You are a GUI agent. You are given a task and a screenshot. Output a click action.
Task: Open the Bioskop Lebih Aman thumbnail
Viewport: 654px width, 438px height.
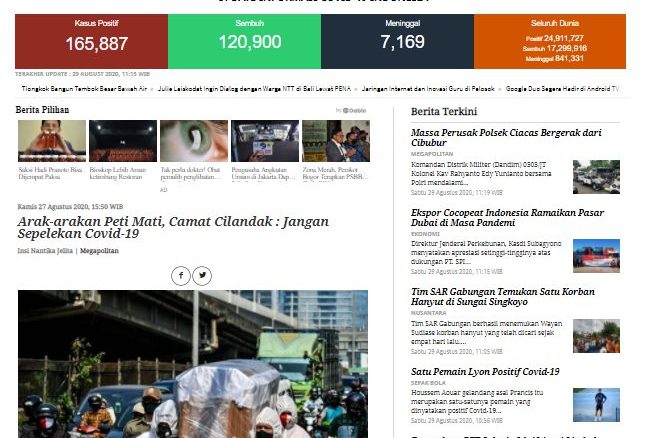123,141
